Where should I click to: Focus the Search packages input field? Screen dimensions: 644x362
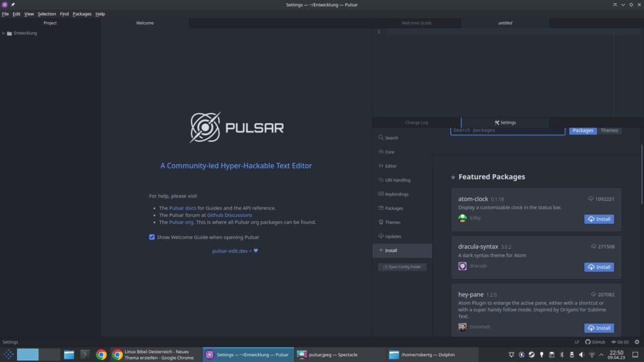(x=508, y=131)
